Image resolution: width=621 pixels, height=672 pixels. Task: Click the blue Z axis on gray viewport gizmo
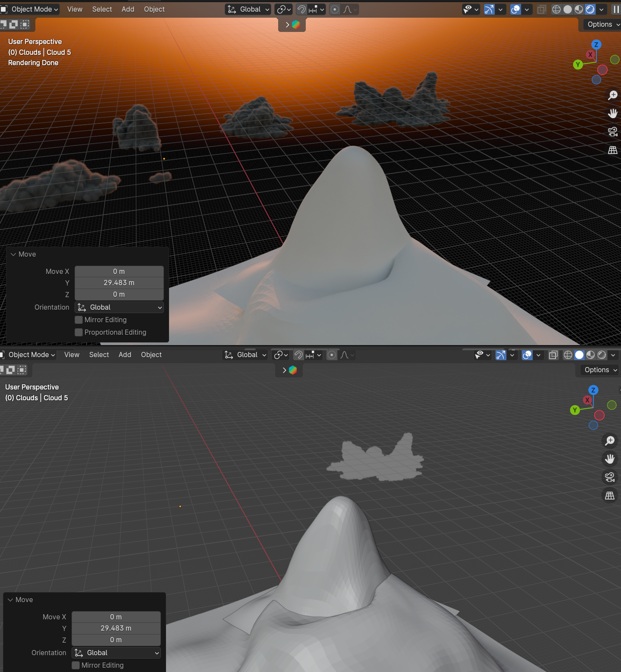coord(593,390)
